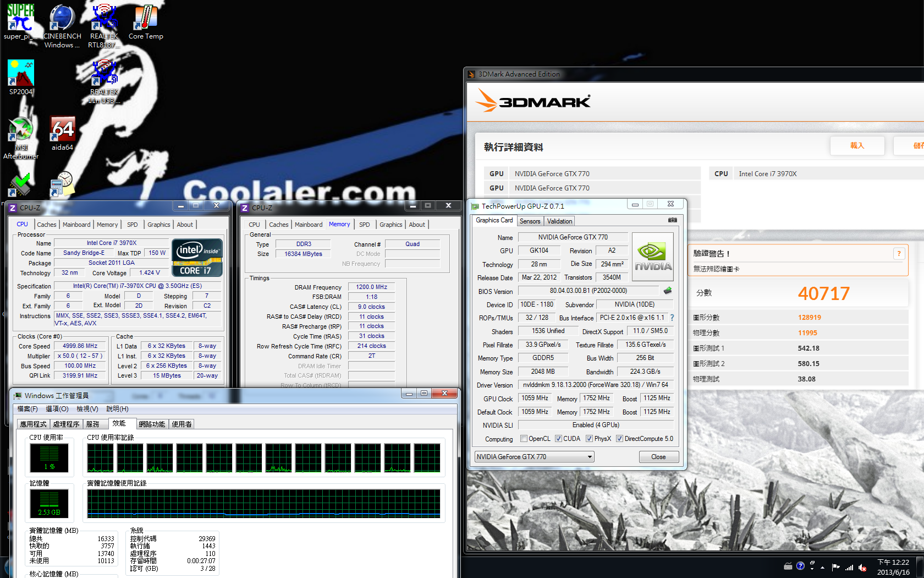Launch MSI Afterburner desktop shortcut
The image size is (924, 578).
[x=21, y=138]
